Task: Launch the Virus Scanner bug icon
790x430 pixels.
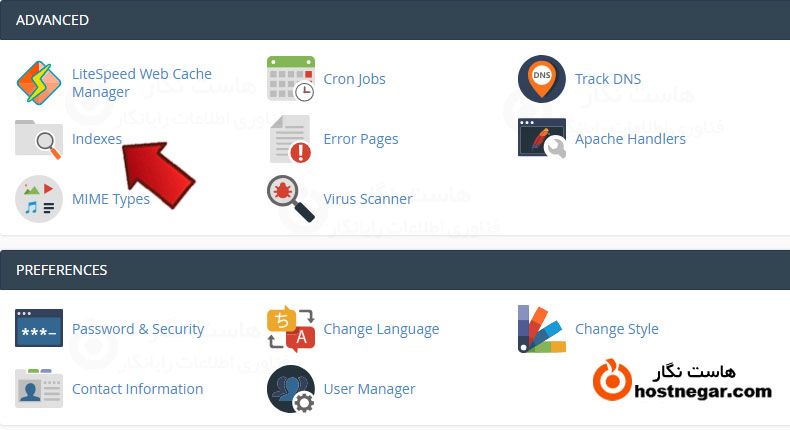Action: [x=291, y=198]
